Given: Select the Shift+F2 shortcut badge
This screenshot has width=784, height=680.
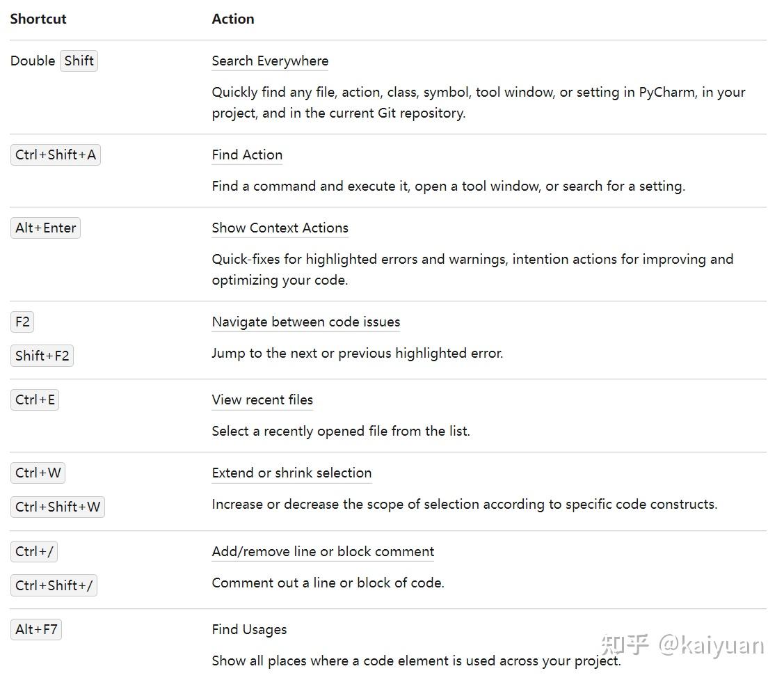Looking at the screenshot, I should click(42, 356).
